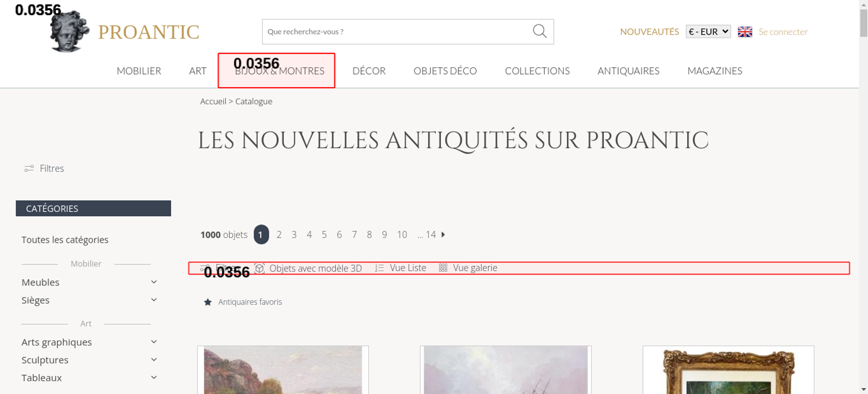Open the ANTIQUAIRES menu

(628, 71)
